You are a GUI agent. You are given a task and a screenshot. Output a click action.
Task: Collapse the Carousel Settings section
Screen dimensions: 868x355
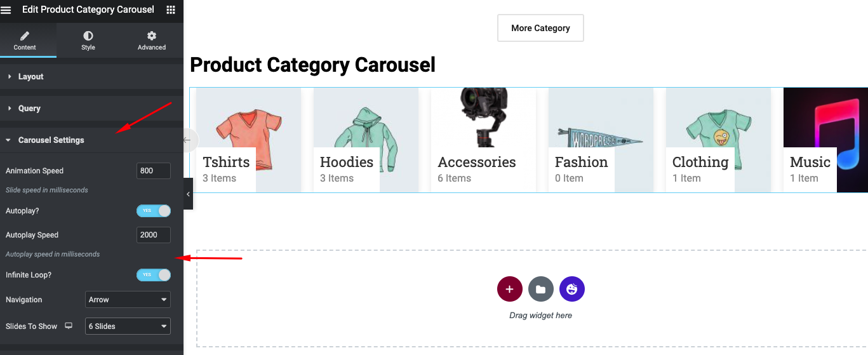pos(51,140)
